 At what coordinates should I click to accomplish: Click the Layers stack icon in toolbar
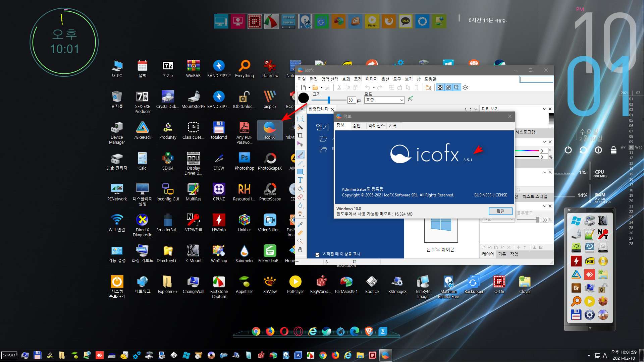coord(465,87)
